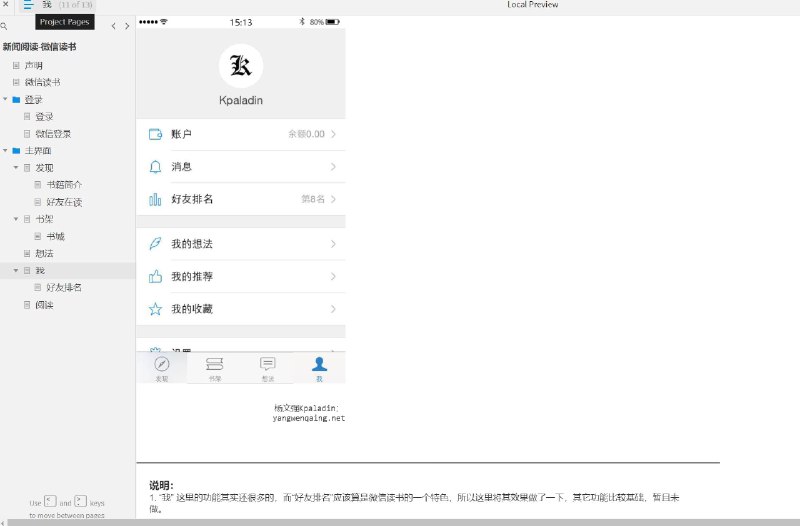Open the 消息 row chevron
This screenshot has height=526, width=800.
click(x=333, y=167)
